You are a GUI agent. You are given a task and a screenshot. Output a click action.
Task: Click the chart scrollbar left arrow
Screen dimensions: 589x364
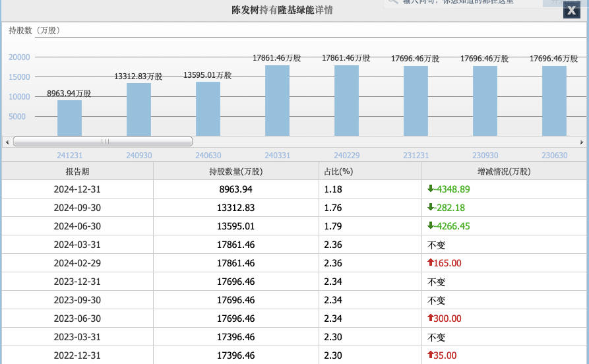pos(7,142)
